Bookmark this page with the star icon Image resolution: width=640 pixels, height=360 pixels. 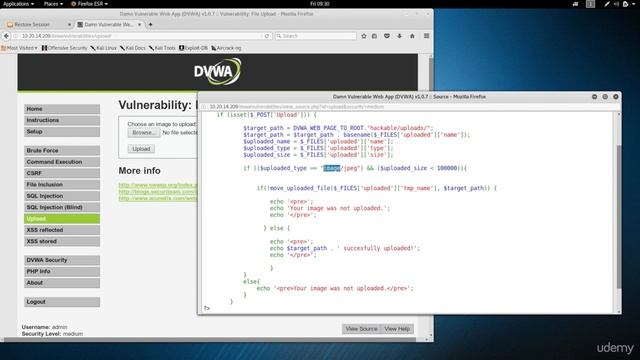(364, 36)
